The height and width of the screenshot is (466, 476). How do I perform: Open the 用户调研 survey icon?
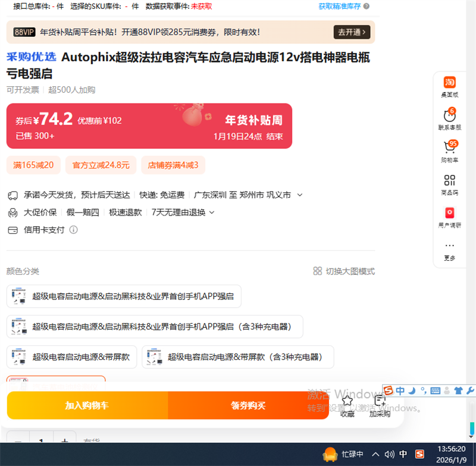449,214
